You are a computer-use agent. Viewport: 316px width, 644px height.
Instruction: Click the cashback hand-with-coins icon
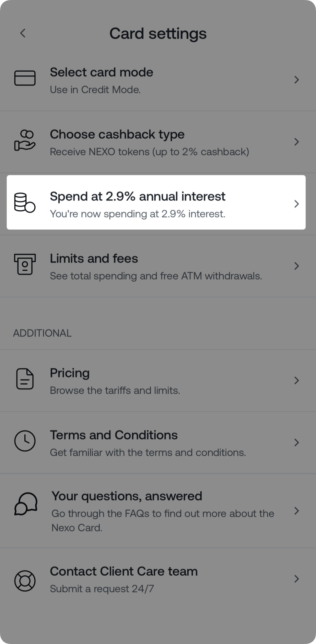coord(25,140)
